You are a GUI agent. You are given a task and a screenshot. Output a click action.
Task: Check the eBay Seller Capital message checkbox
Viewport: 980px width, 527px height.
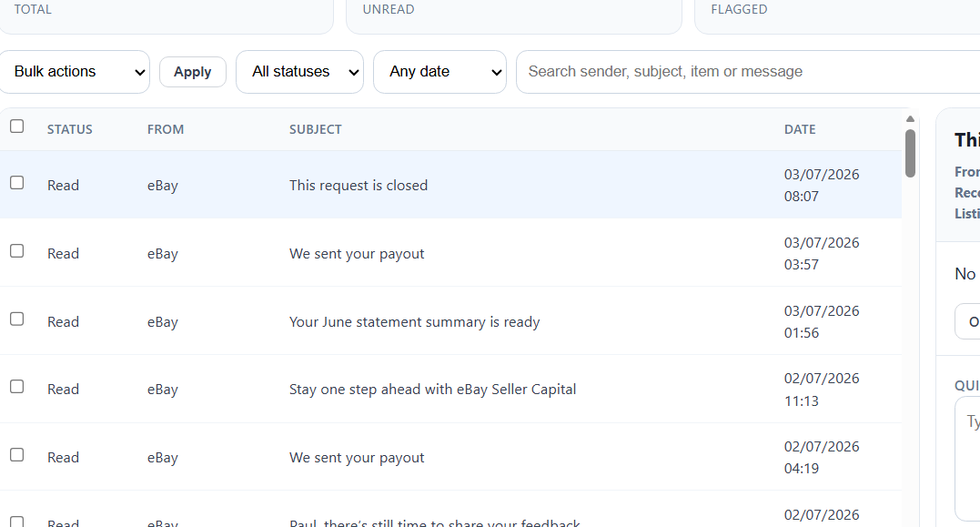tap(17, 386)
